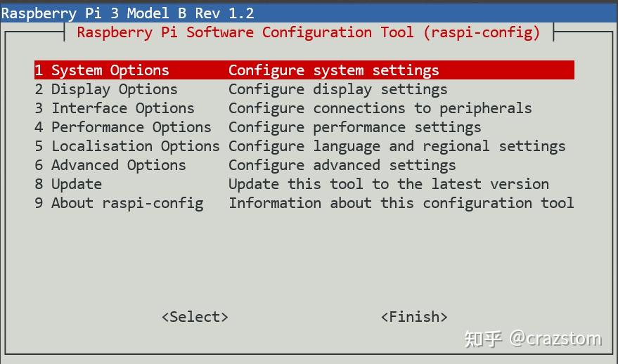Open 2 Display Options

coord(106,89)
